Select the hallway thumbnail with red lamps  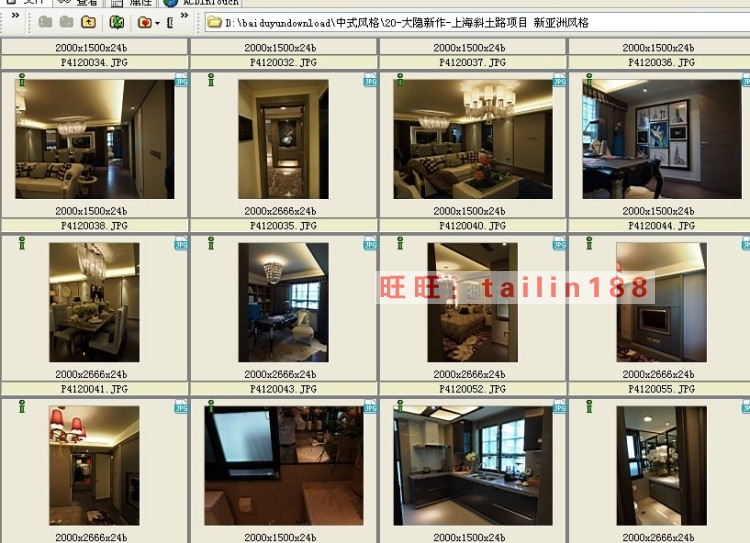point(95,466)
